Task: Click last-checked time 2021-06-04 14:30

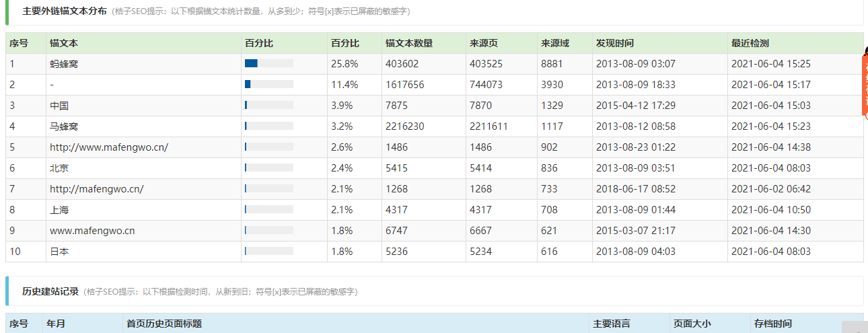Action: coord(771,231)
